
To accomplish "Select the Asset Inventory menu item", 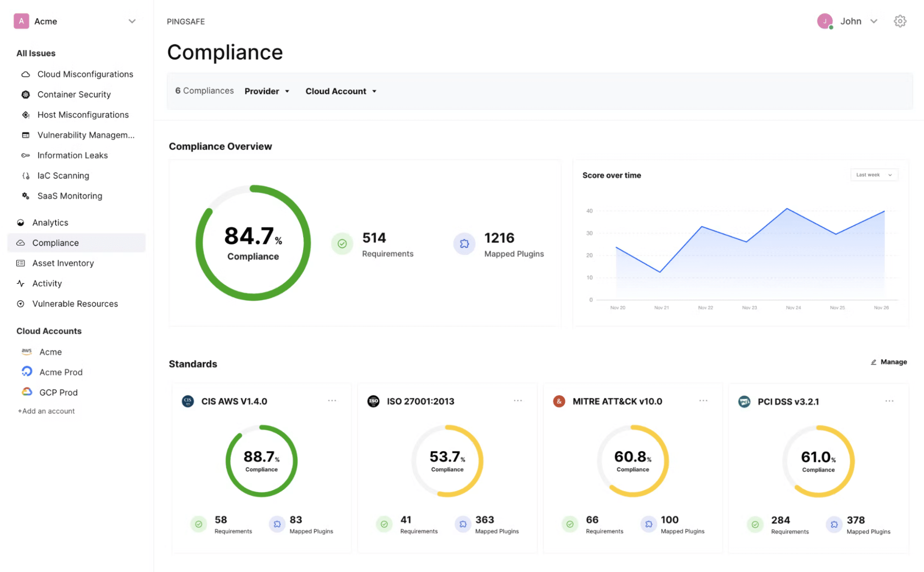I will [x=63, y=262].
